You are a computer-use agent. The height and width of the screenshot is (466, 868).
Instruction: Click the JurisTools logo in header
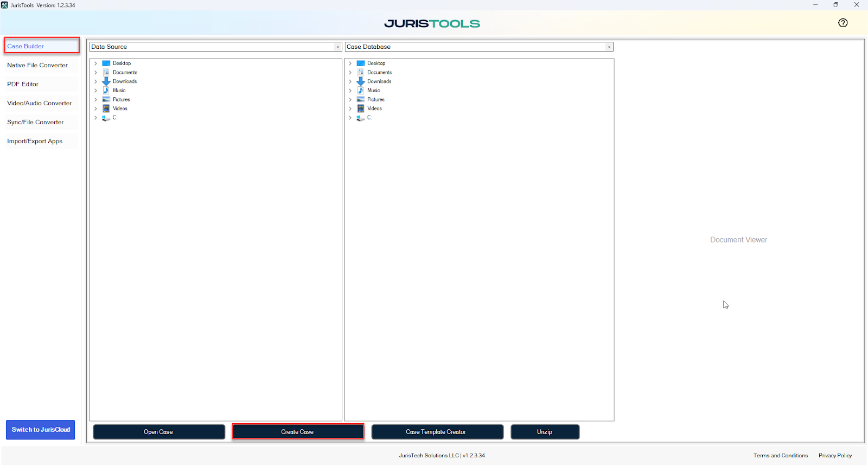click(x=432, y=23)
